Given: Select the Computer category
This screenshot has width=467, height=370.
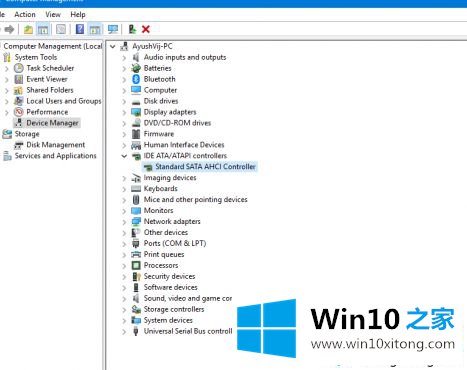Looking at the screenshot, I should click(160, 90).
